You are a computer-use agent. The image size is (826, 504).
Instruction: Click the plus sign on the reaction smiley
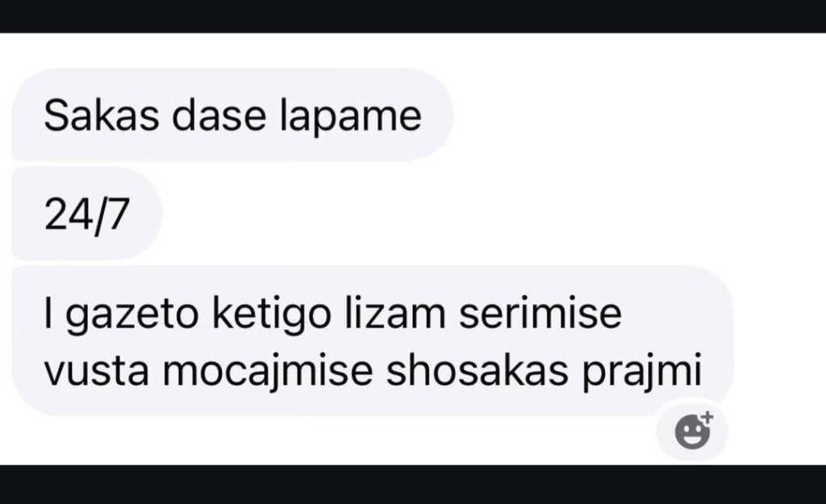pos(707,417)
